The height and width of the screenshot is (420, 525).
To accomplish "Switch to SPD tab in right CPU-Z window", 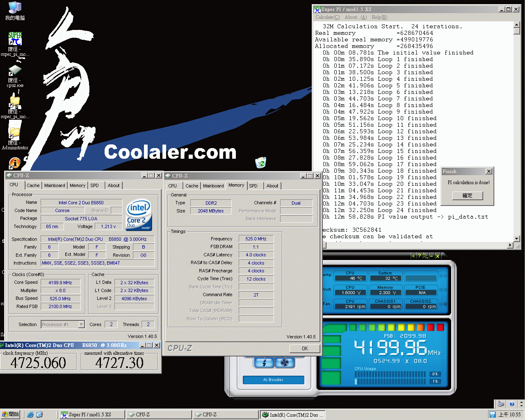I will tap(253, 186).
